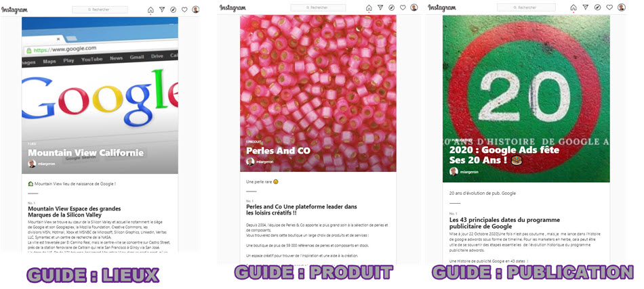Click the Google logo cover image
Screen dimensions: 644x289
pyautogui.click(x=100, y=95)
